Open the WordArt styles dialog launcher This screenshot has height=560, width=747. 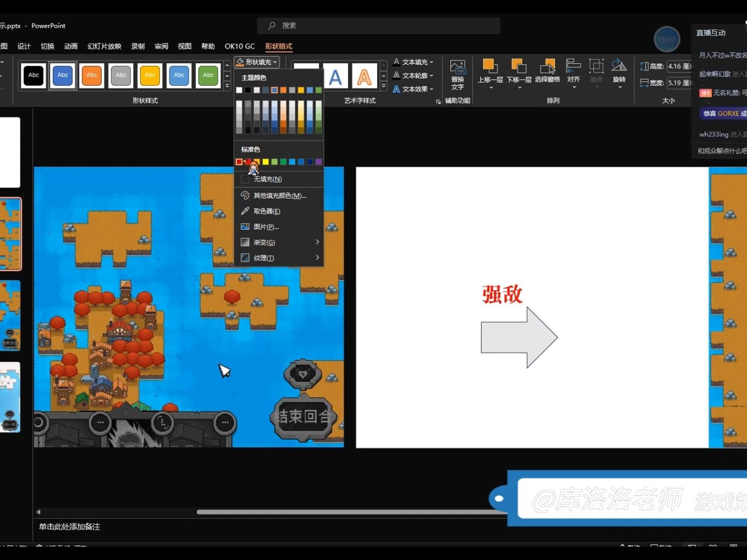(x=438, y=102)
